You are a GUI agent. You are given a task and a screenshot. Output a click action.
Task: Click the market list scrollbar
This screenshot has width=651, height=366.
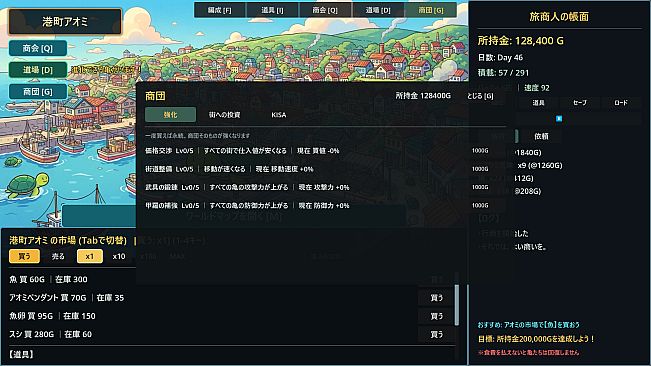coord(457,305)
